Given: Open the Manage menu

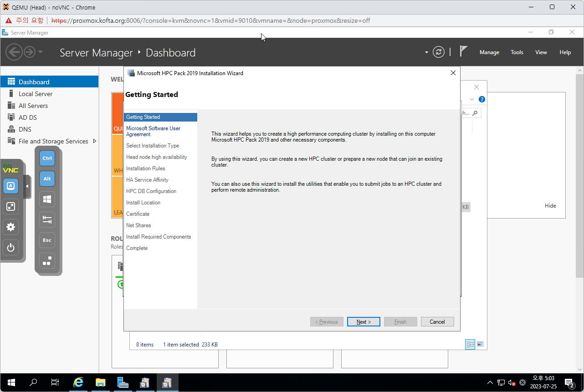Looking at the screenshot, I should 489,52.
